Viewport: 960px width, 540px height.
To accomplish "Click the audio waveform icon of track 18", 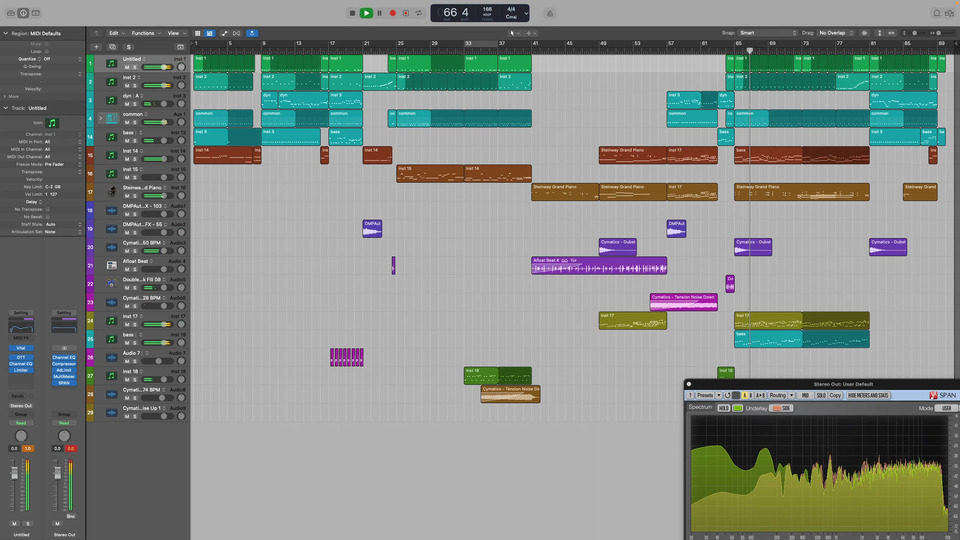I will click(x=111, y=210).
